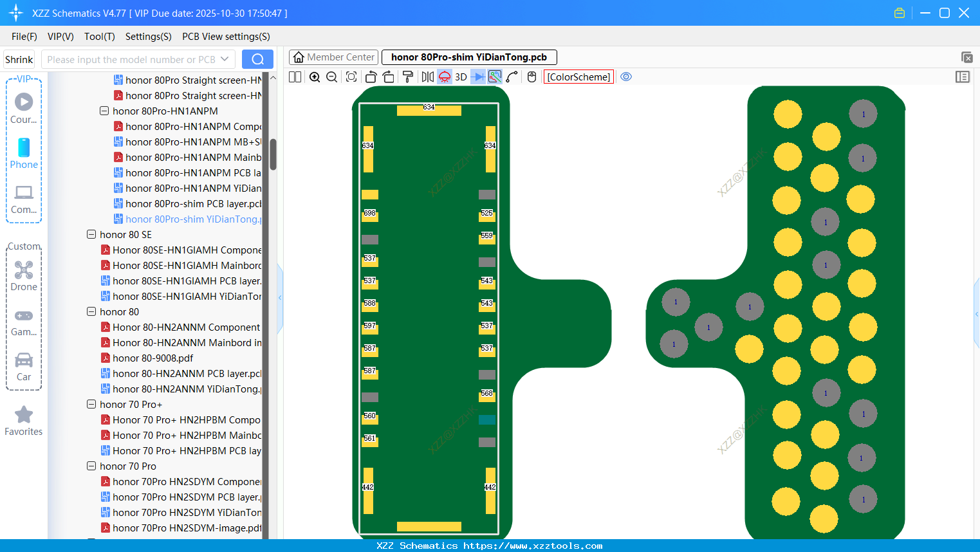This screenshot has height=552, width=980.
Task: Select the paint roller tool
Action: tap(408, 77)
